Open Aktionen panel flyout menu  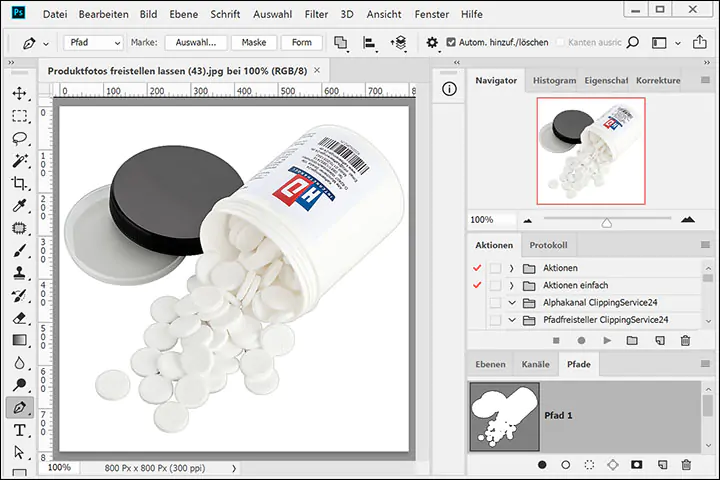(x=705, y=245)
